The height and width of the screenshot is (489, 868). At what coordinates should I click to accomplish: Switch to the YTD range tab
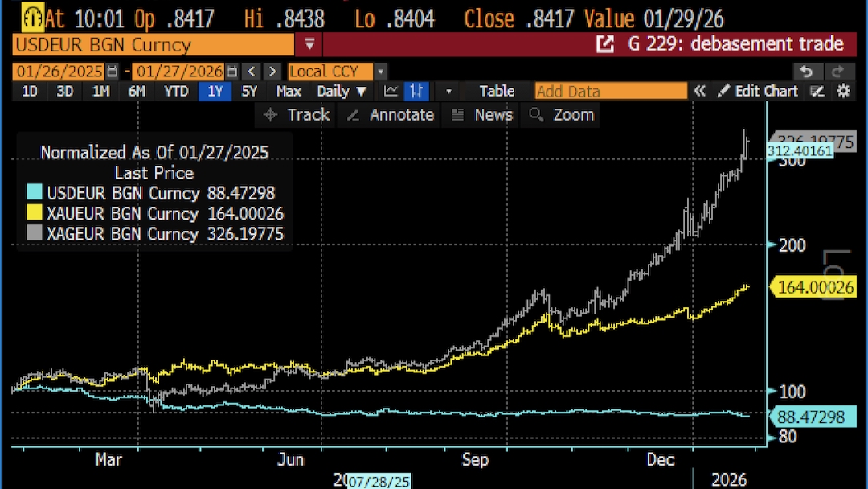pos(176,92)
